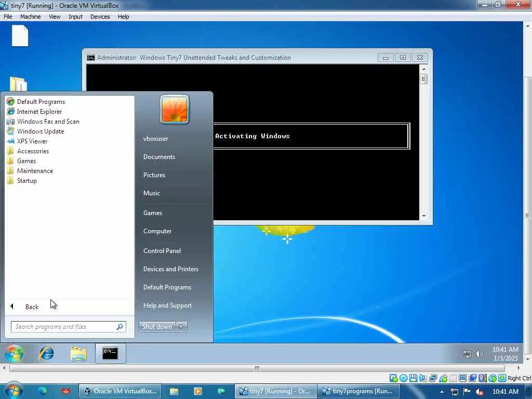Open Pictures from Start menu
532x399 pixels.
point(154,175)
